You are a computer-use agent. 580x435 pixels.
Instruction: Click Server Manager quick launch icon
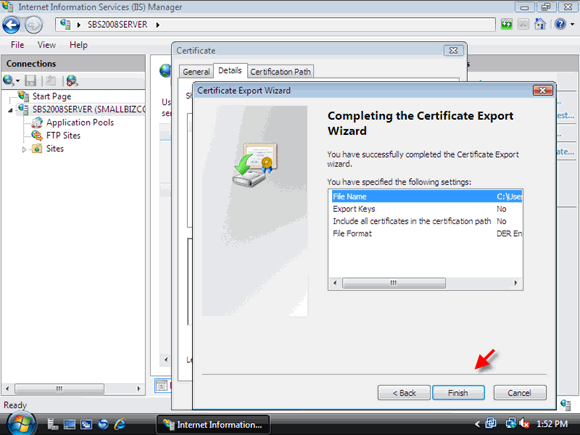[52, 424]
